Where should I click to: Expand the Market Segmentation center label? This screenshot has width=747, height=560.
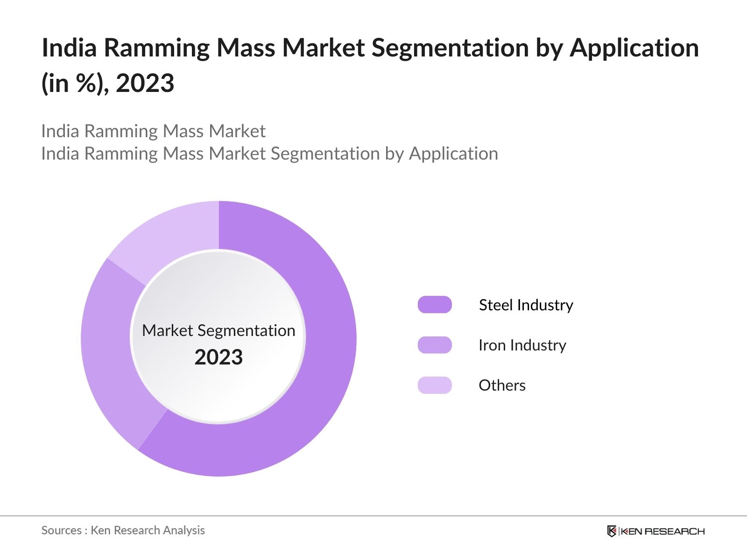218,331
